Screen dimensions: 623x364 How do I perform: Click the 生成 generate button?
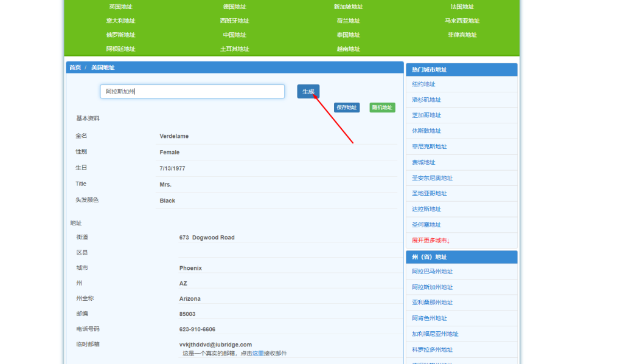[x=308, y=91]
